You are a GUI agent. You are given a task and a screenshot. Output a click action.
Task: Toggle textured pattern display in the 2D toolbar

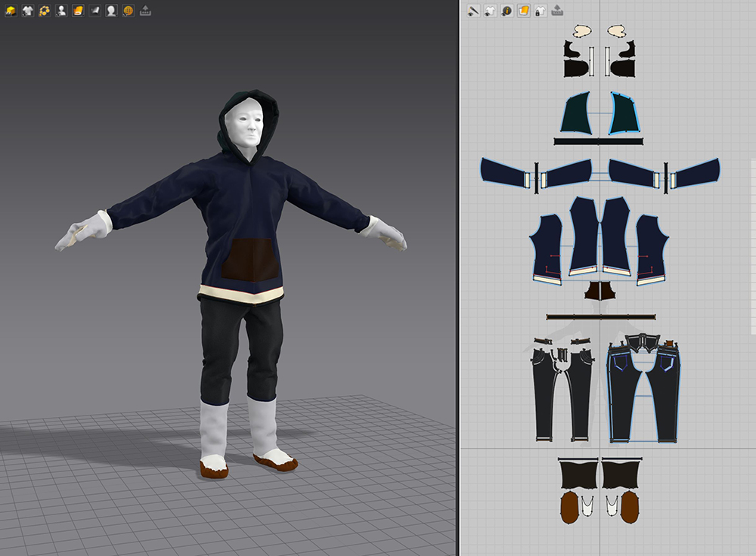[x=523, y=11]
